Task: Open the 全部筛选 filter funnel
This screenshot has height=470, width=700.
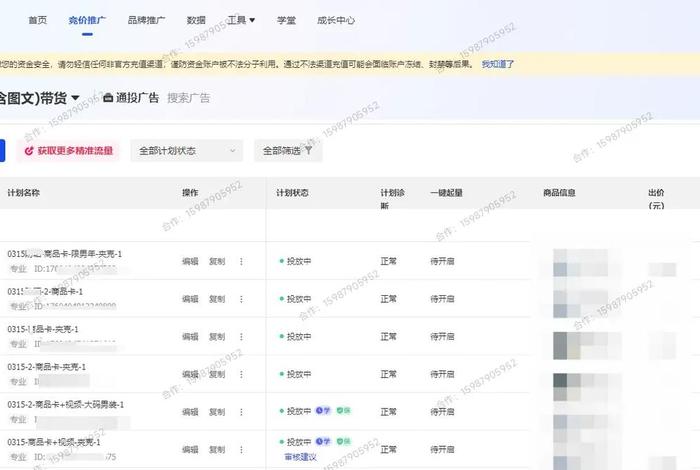Action: (288, 151)
